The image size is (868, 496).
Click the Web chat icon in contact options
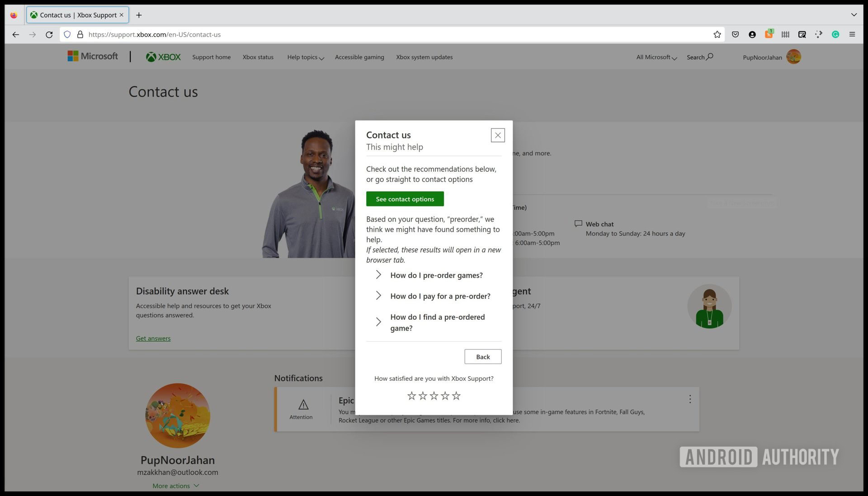[578, 223]
